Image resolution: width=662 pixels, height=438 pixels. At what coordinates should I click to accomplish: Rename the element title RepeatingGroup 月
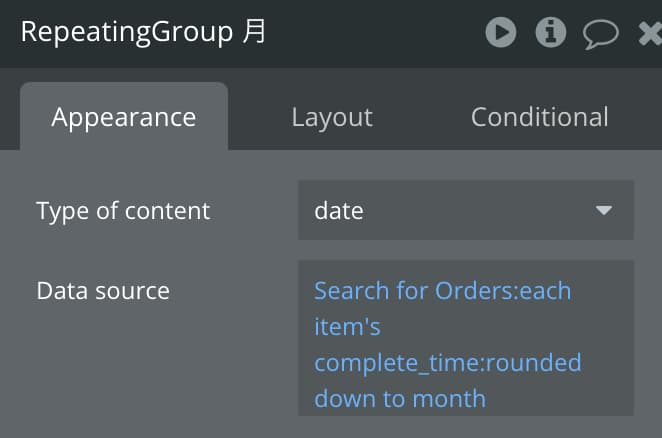click(x=144, y=32)
